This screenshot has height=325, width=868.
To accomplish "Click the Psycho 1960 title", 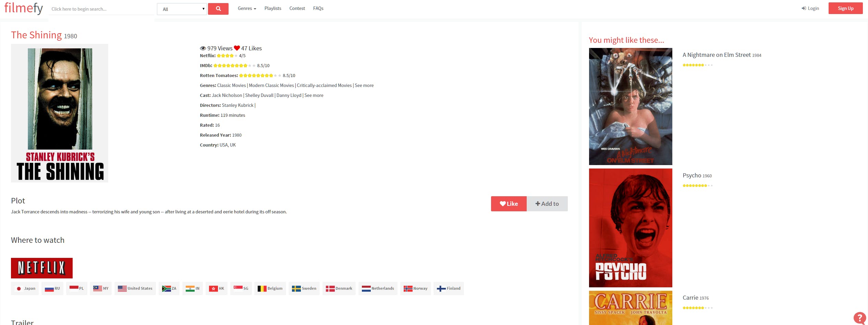I will 697,175.
